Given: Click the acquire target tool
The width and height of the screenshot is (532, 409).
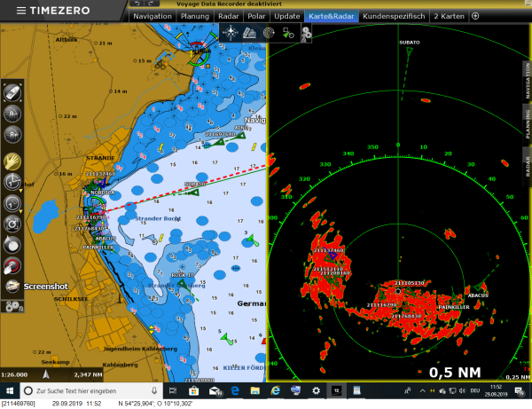Looking at the screenshot, I should (12, 224).
